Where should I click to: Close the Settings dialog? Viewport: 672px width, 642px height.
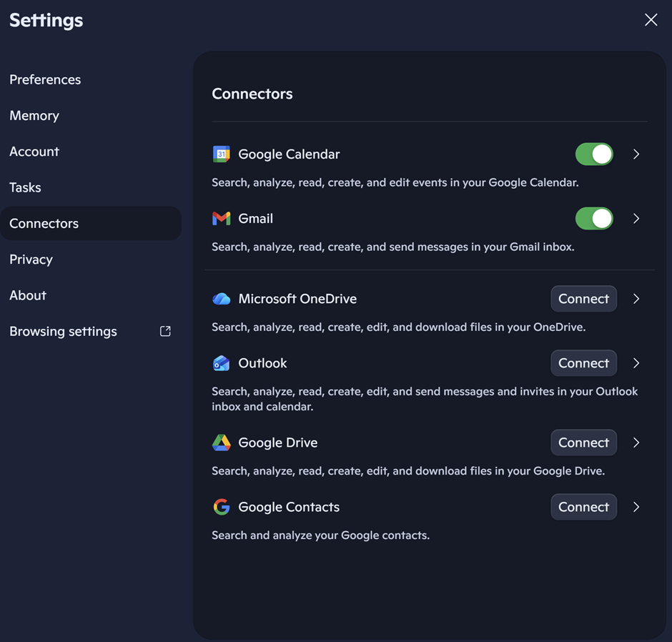click(x=651, y=20)
